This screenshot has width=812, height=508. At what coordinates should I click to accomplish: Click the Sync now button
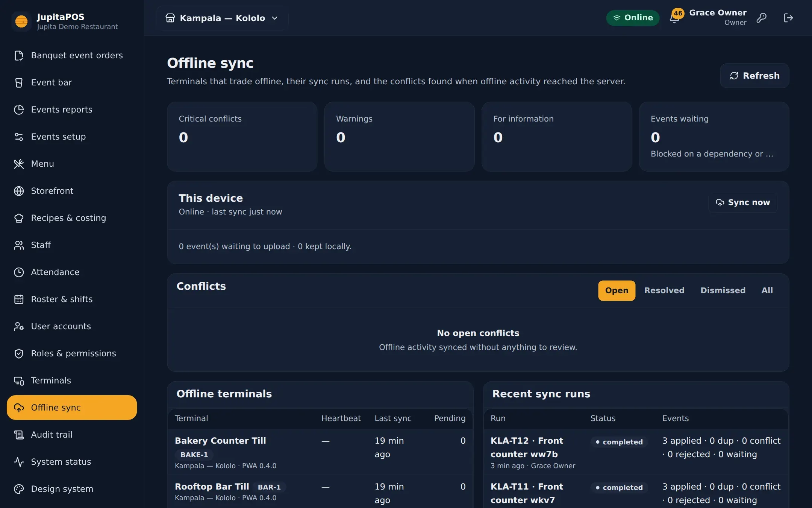(743, 202)
